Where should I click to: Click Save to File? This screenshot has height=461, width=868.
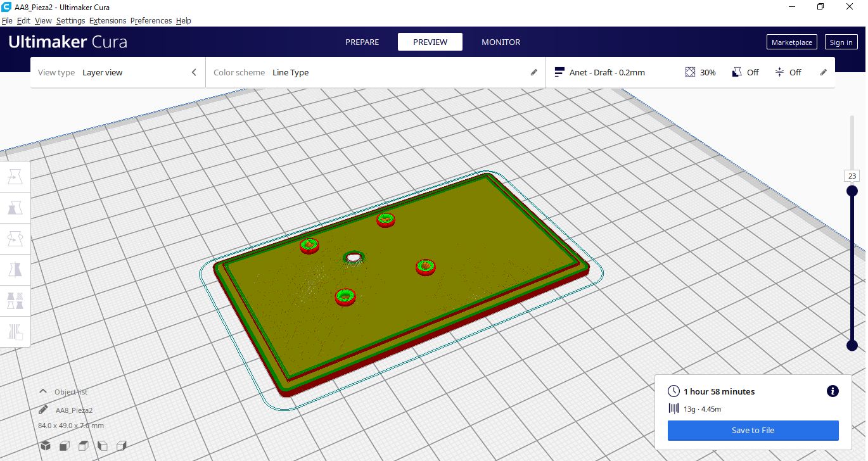click(x=753, y=430)
